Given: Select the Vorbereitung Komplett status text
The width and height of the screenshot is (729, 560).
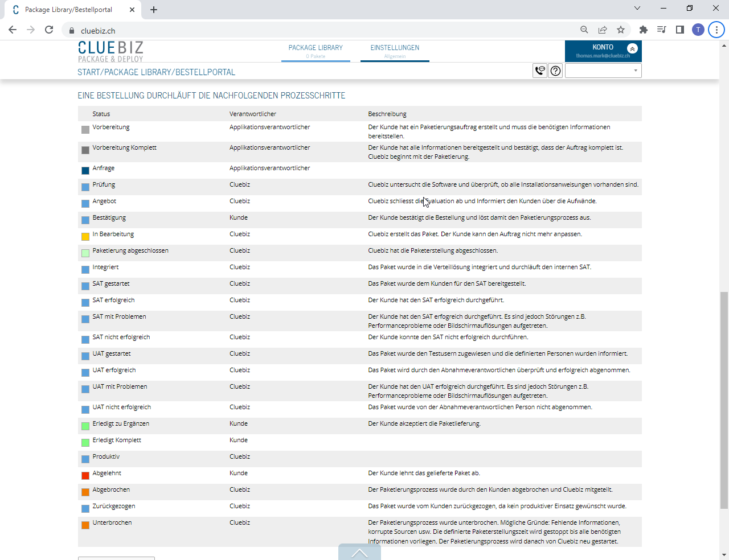Looking at the screenshot, I should tap(125, 147).
